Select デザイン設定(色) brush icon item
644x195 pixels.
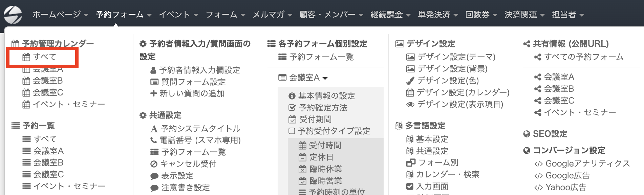click(443, 81)
